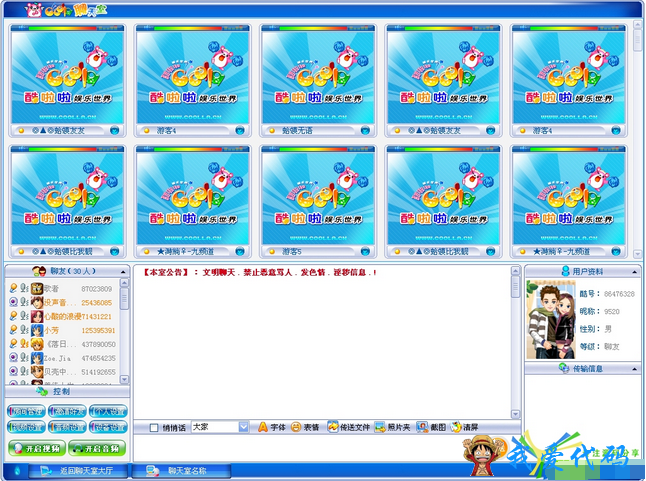Viewport: 646px width, 481px height.
Task: Click the couple avatar picture in 用户资料
Action: click(551, 320)
